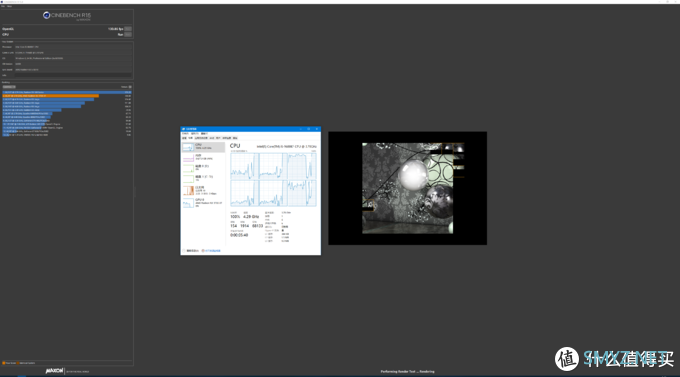Click the Run button in the CPU row

click(128, 34)
